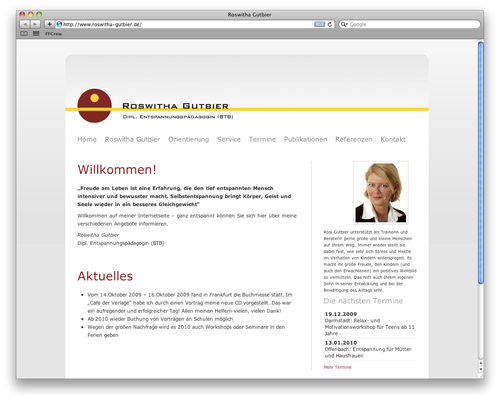This screenshot has width=500, height=401.
Task: Go to the Kontakt page
Action: pyautogui.click(x=393, y=139)
